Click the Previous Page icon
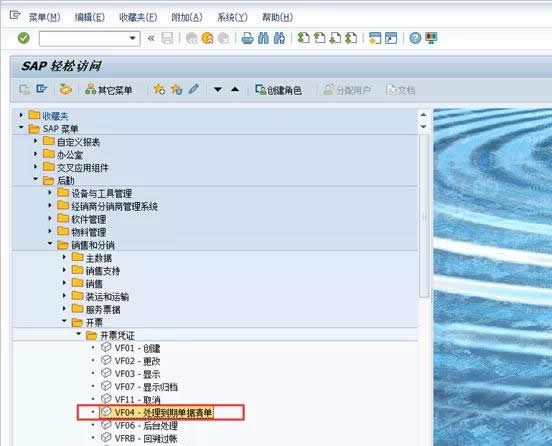The width and height of the screenshot is (552, 446). (319, 38)
